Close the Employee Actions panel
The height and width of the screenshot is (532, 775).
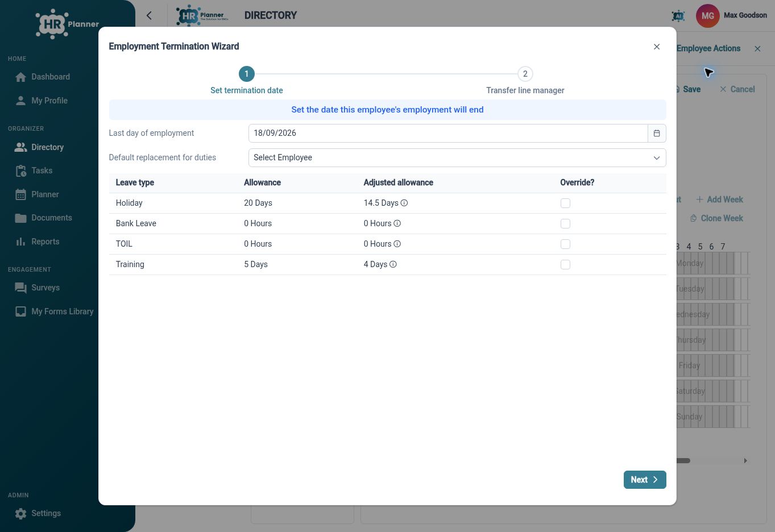757,49
